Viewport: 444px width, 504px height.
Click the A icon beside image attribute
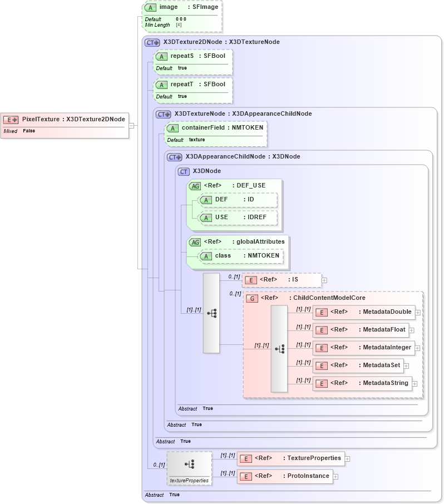pyautogui.click(x=150, y=7)
